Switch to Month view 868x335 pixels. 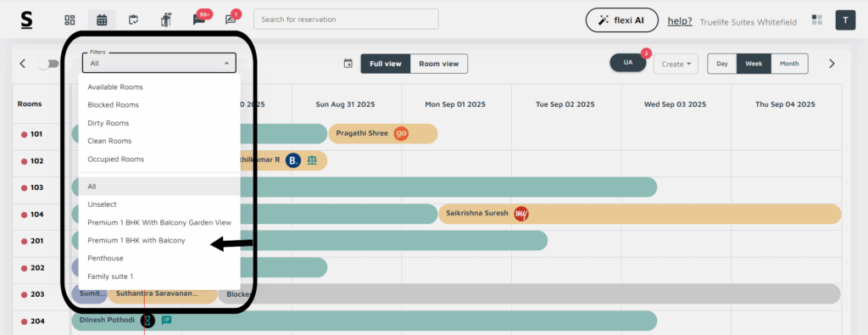[789, 64]
